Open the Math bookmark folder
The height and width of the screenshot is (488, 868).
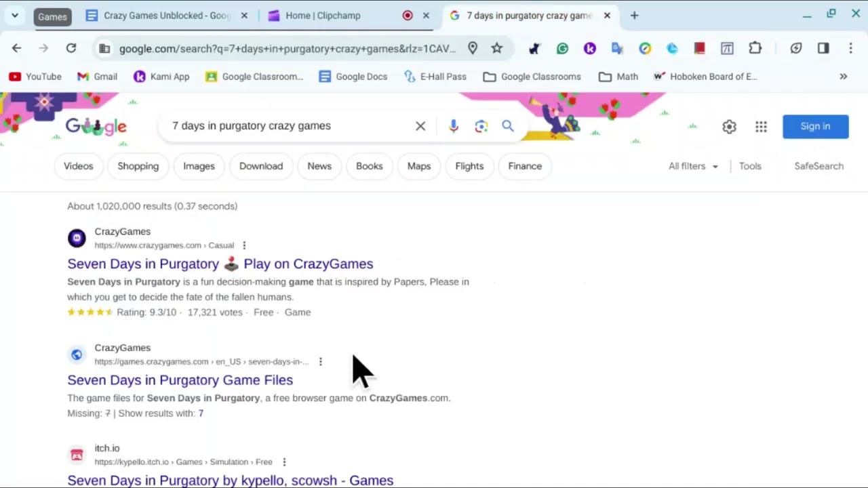click(618, 77)
